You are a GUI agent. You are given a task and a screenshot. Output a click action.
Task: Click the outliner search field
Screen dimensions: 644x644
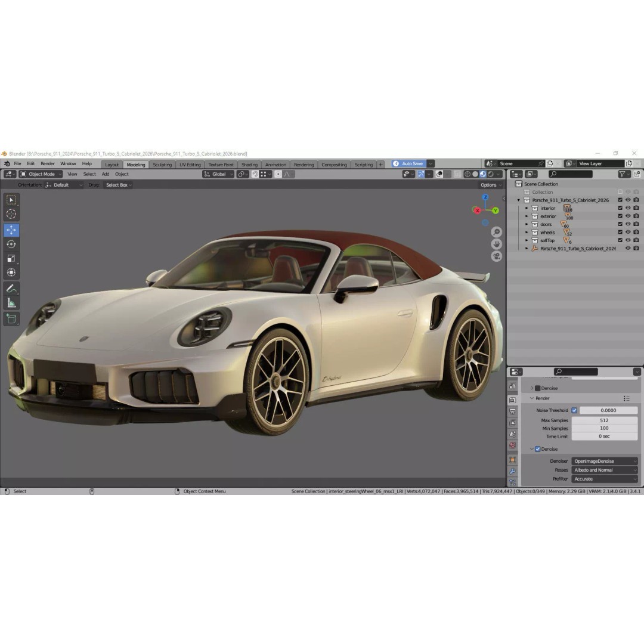(571, 174)
